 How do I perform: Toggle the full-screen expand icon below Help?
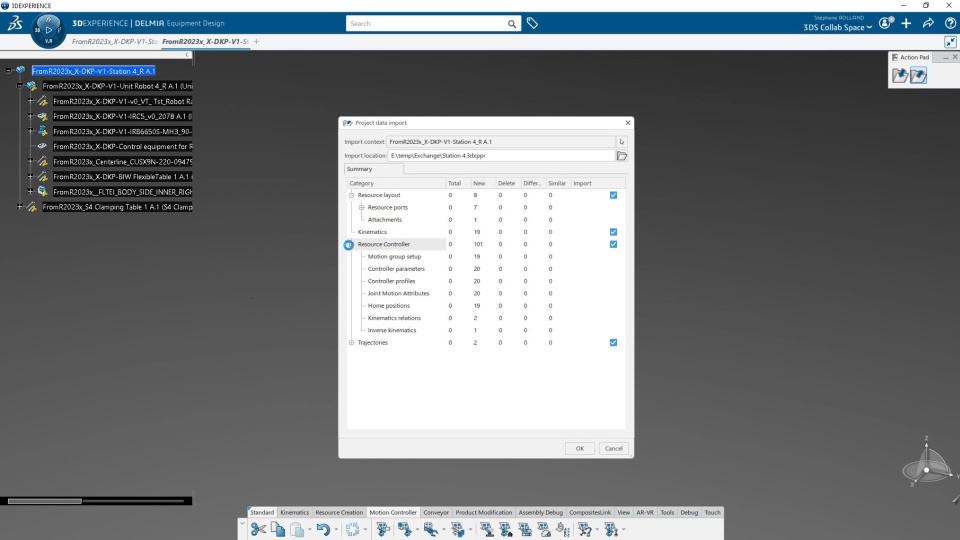click(950, 42)
